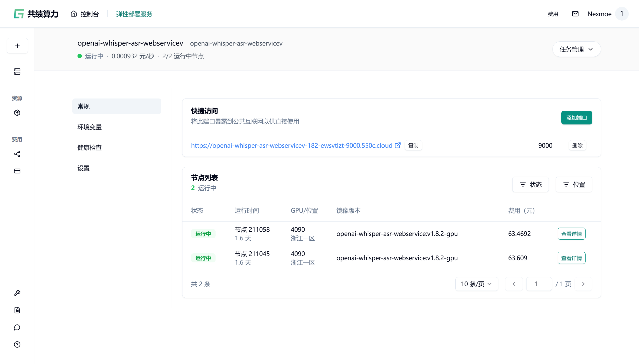
Task: Open the whisper service 9000 port URL link
Action: coord(291,145)
